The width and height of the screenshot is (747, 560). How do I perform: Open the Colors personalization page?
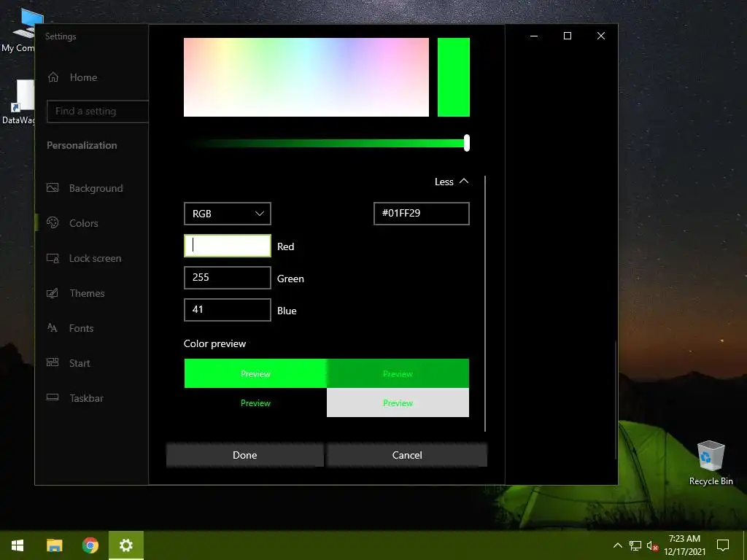click(x=83, y=223)
